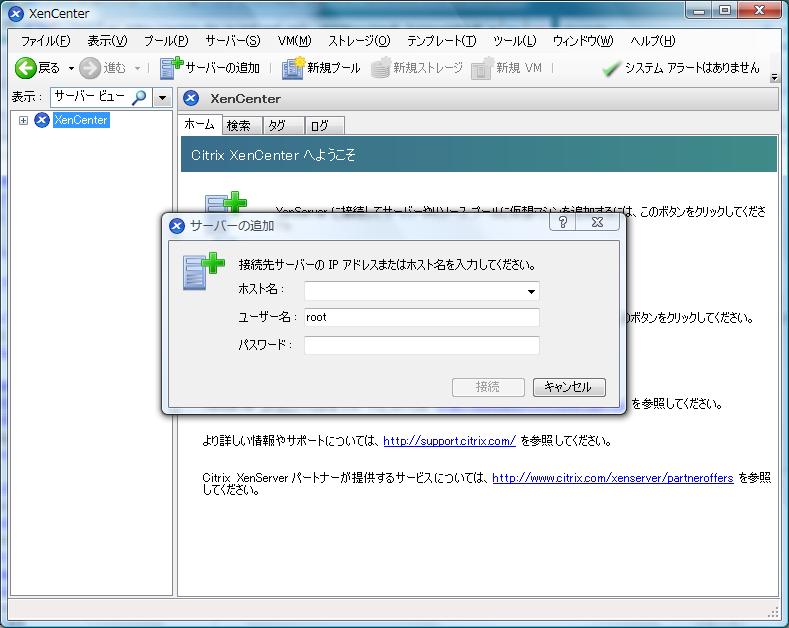
Task: Open the サーバー(S) menu
Action: [232, 41]
